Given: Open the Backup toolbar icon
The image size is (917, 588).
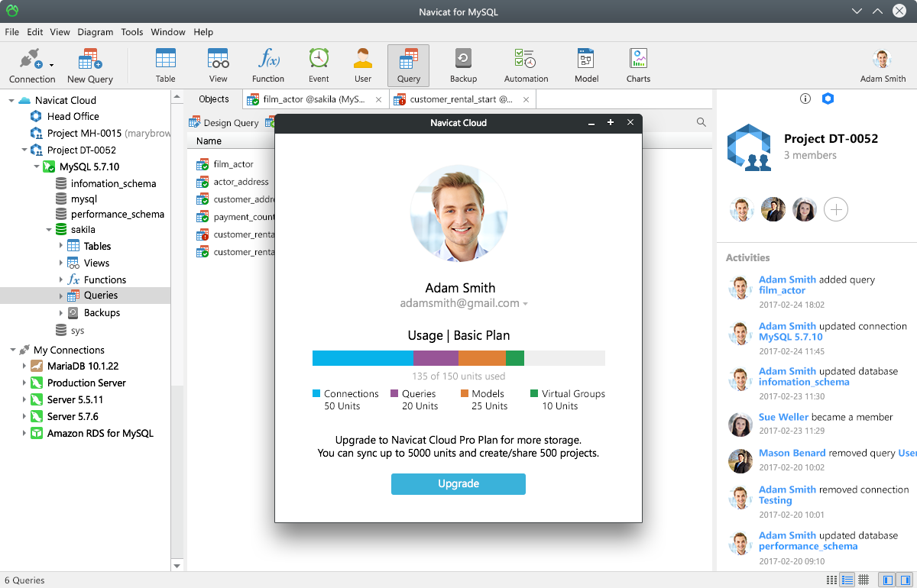Looking at the screenshot, I should click(x=463, y=65).
